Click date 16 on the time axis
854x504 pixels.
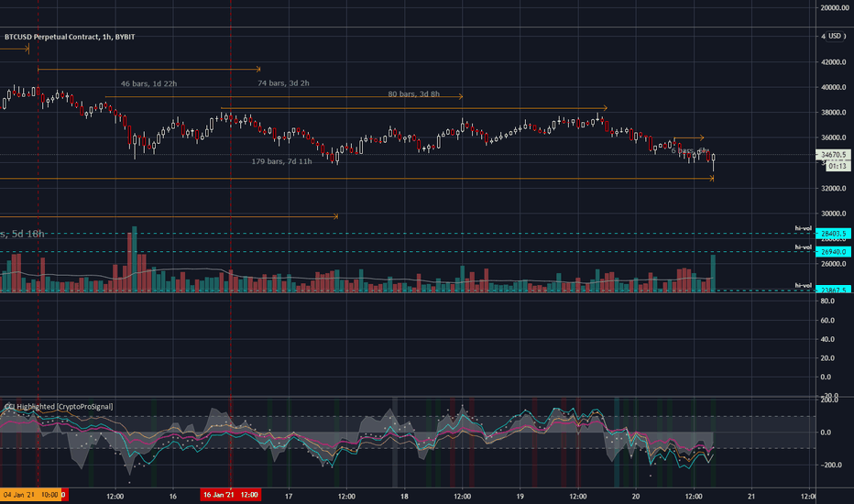172,497
